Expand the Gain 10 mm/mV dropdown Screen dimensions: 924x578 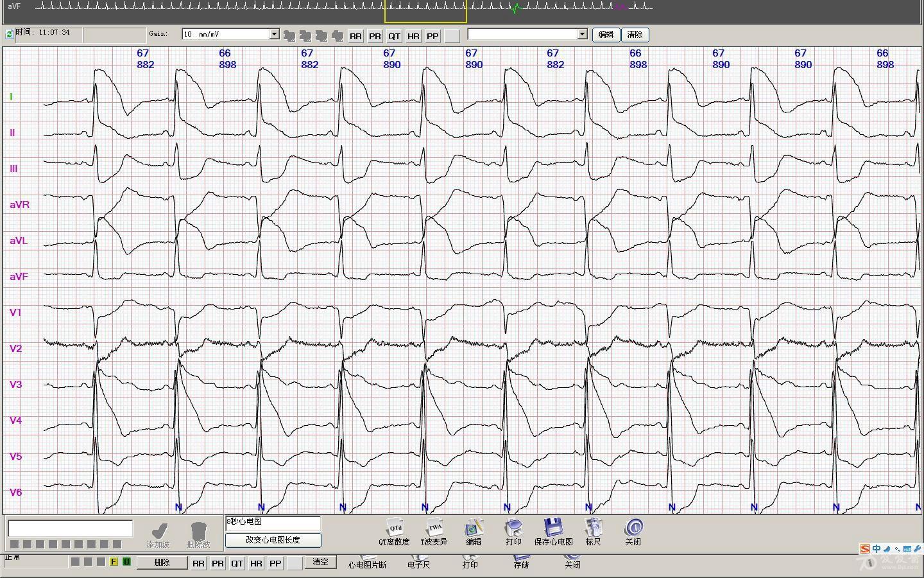point(274,34)
